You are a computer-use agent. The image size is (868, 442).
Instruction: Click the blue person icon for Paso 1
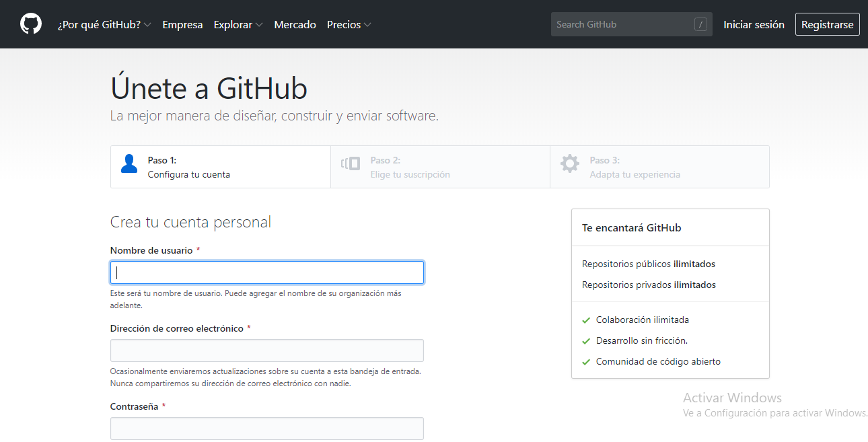coord(129,163)
